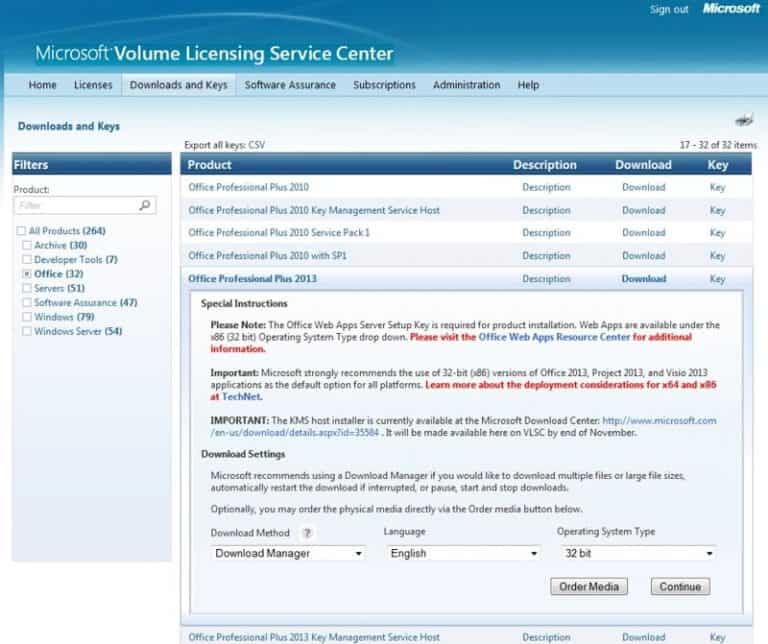The width and height of the screenshot is (768, 644).
Task: View Description for 2010 Key Management Service Host
Action: tap(546, 210)
